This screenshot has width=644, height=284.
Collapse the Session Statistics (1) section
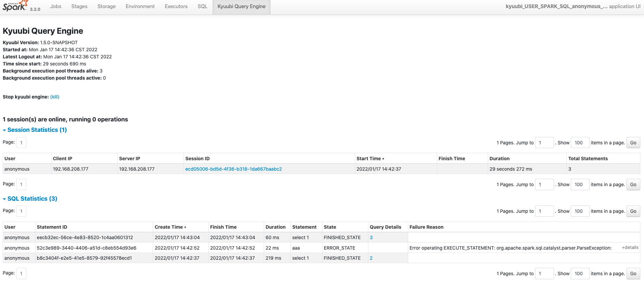[x=35, y=130]
